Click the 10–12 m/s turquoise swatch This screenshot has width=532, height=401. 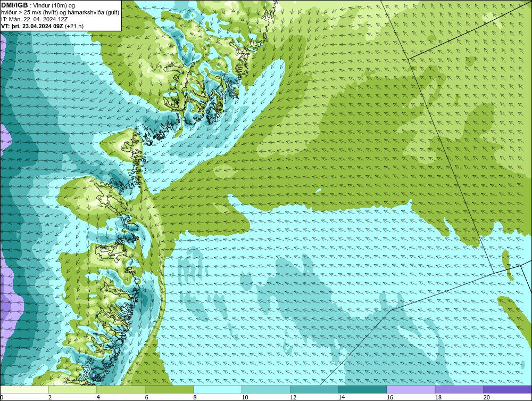tap(266, 389)
